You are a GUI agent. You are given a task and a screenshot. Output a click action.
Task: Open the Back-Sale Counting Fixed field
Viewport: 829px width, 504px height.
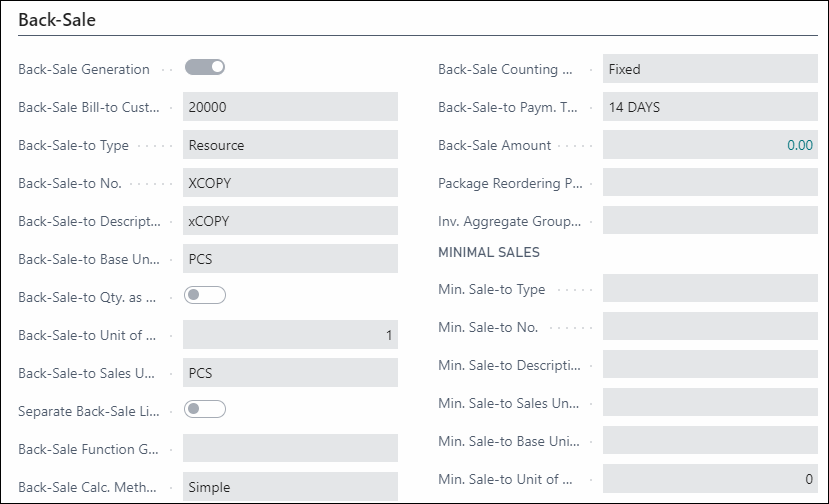[x=710, y=69]
